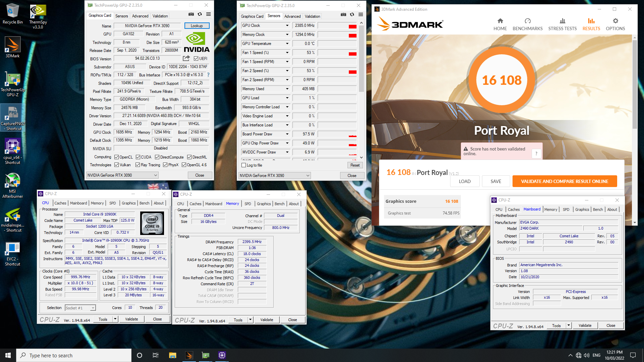Open Task View on the taskbar
The width and height of the screenshot is (644, 362).
[x=155, y=355]
